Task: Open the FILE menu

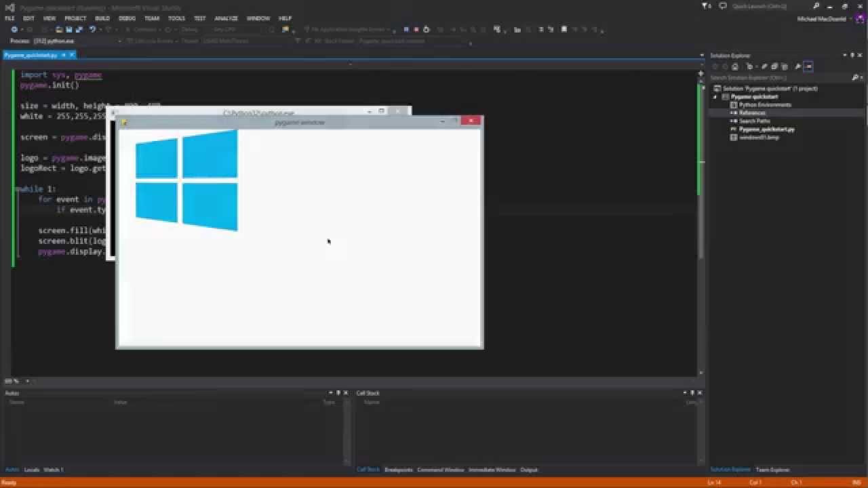Action: tap(9, 18)
